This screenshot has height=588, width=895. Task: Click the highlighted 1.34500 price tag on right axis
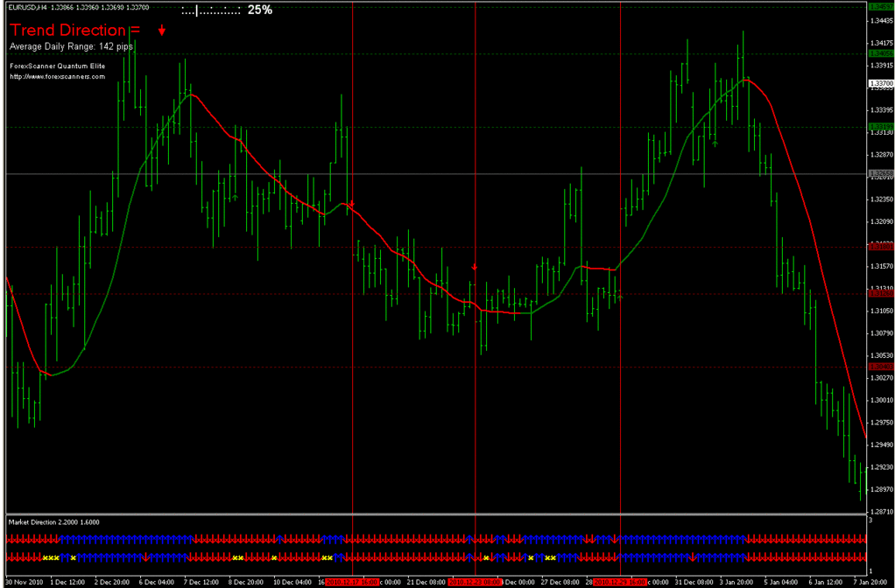click(880, 5)
